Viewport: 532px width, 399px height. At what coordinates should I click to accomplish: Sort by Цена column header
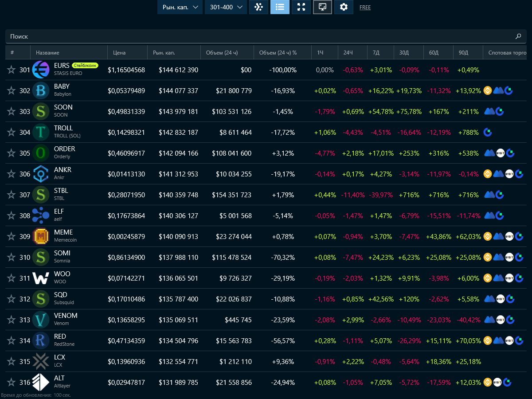click(x=119, y=53)
